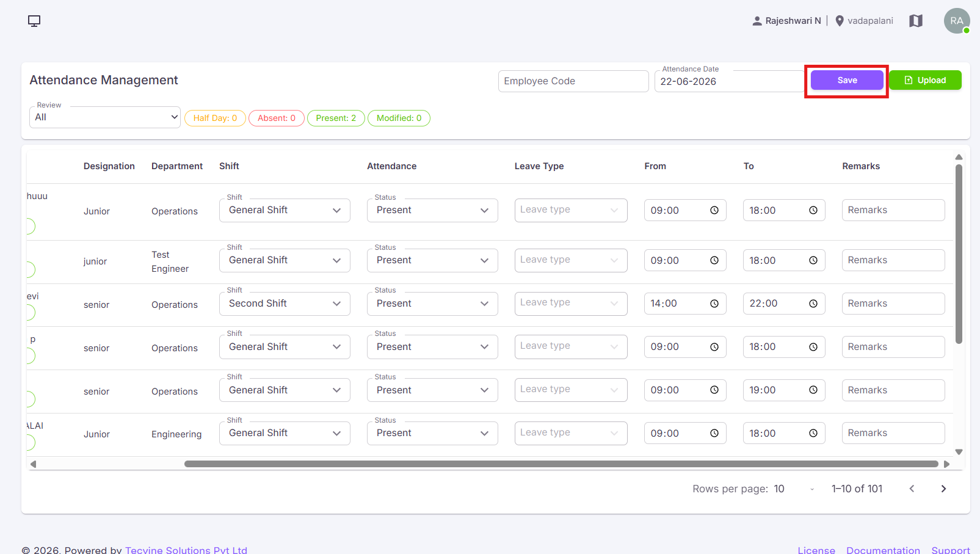Open the RA user avatar menu
The width and height of the screenshot is (980, 554).
click(957, 21)
